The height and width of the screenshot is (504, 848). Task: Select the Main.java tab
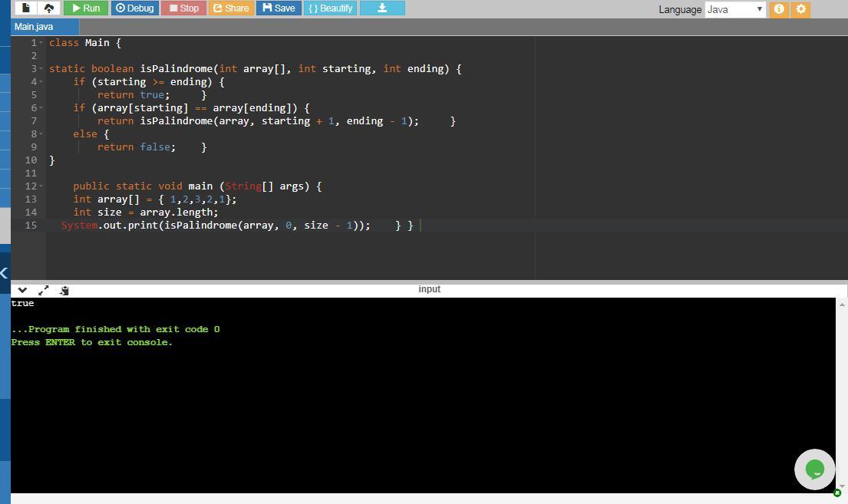[34, 27]
